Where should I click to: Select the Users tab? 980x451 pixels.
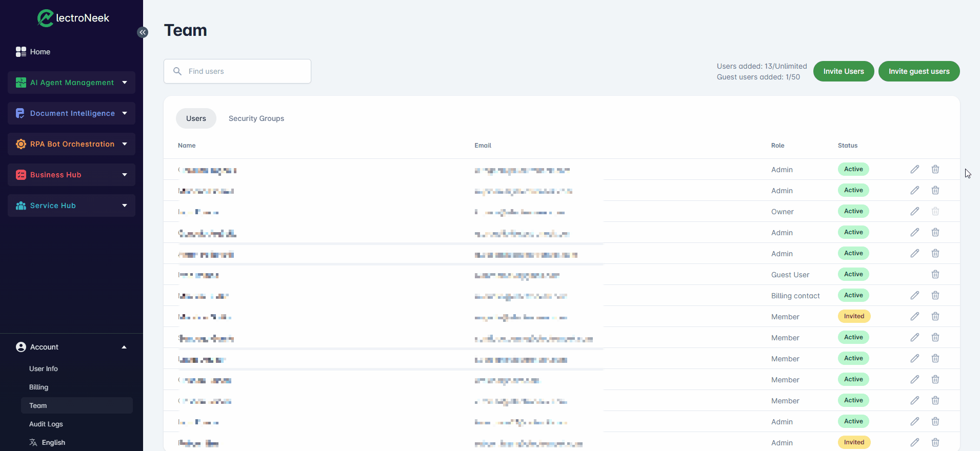pyautogui.click(x=196, y=118)
